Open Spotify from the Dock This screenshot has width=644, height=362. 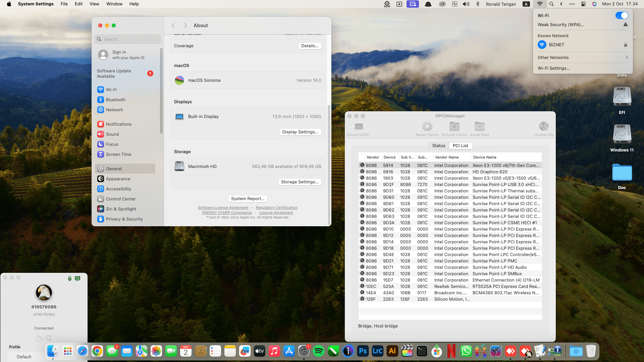click(x=318, y=351)
